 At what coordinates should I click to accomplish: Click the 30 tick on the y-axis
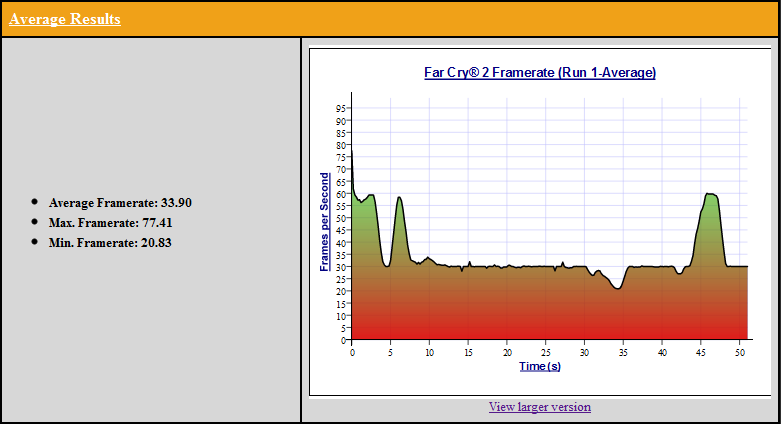(x=341, y=267)
